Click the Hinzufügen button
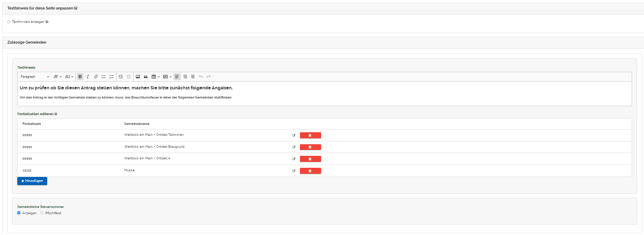This screenshot has width=644, height=235. (32, 181)
